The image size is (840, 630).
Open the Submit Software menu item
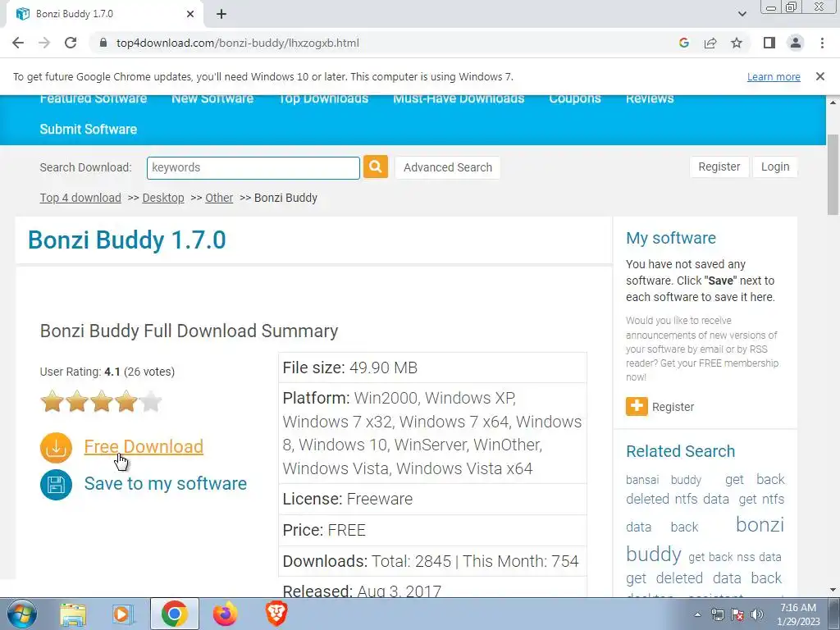tap(88, 129)
